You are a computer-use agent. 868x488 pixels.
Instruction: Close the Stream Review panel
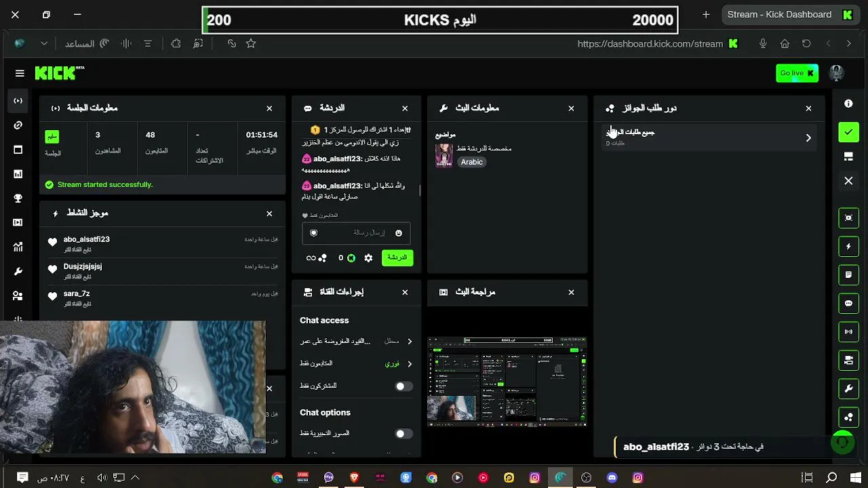[x=571, y=292]
